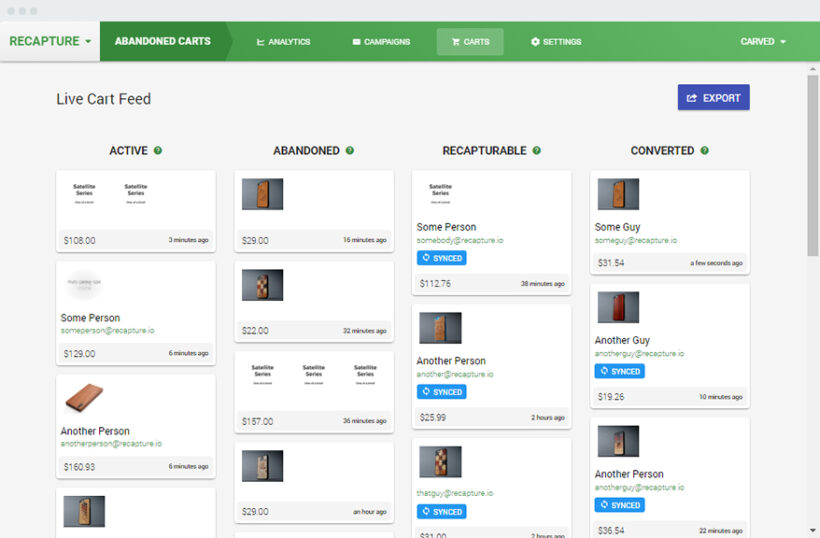
Task: Expand the RECAPTURE dropdown menu
Action: [x=50, y=42]
